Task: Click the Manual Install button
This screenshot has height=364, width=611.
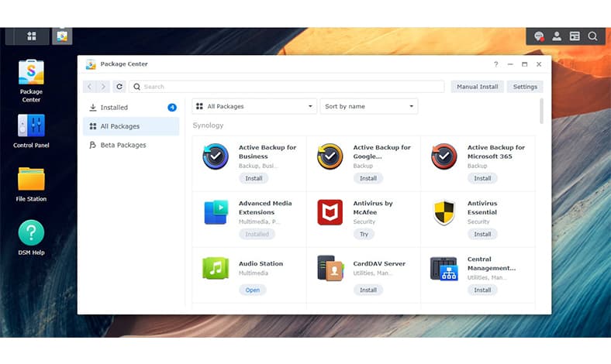Action: [478, 87]
